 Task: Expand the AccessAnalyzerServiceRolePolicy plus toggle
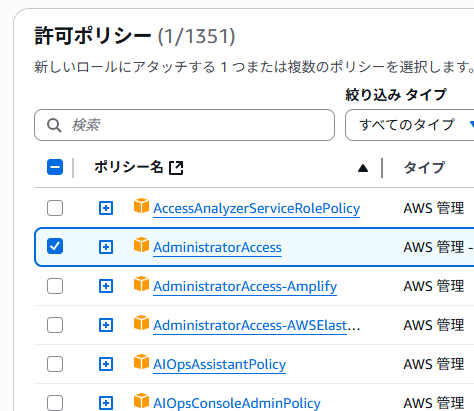[x=106, y=208]
